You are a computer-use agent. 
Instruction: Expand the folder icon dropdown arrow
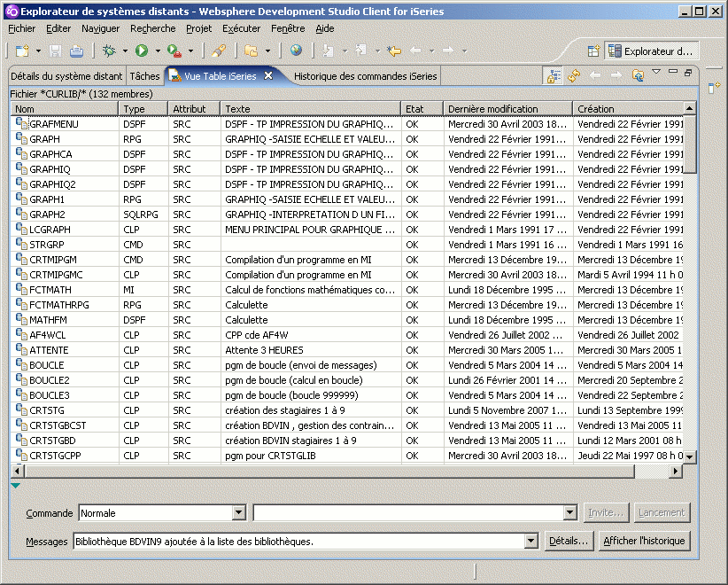click(x=267, y=51)
